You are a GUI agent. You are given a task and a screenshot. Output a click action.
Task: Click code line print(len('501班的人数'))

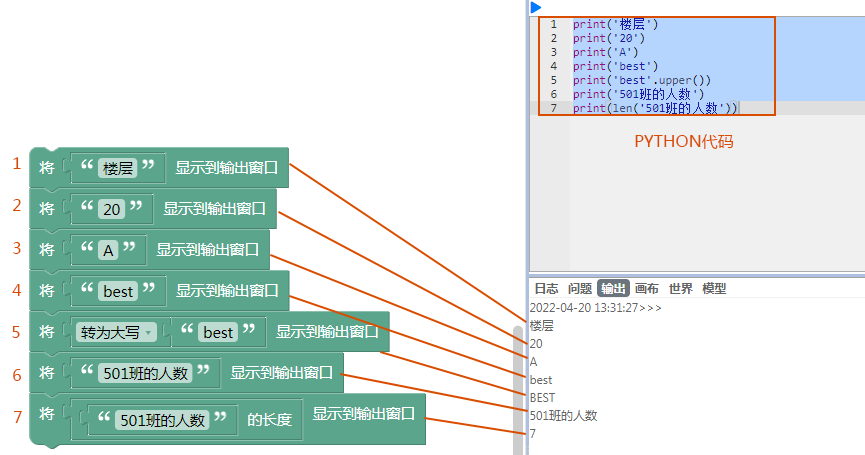[x=654, y=108]
